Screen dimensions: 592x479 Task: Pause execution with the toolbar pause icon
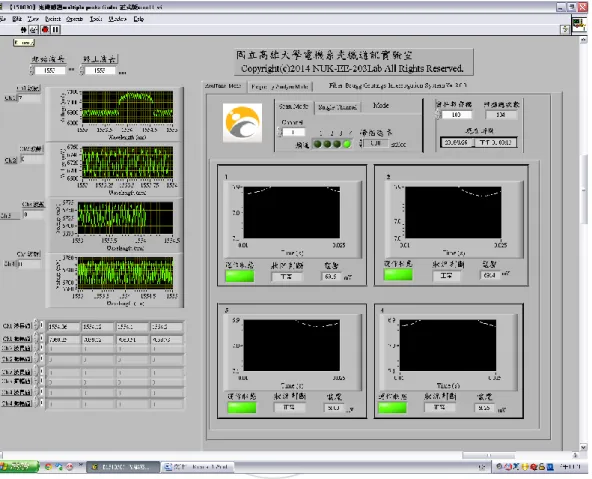click(56, 29)
